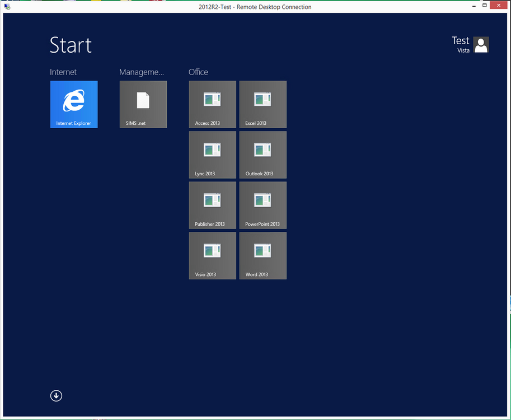Launch the Excel 2013 tile
The height and width of the screenshot is (420, 511).
click(263, 104)
